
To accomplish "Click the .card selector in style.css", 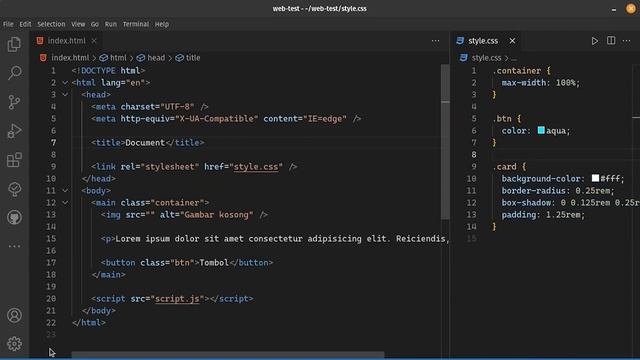I will point(504,167).
